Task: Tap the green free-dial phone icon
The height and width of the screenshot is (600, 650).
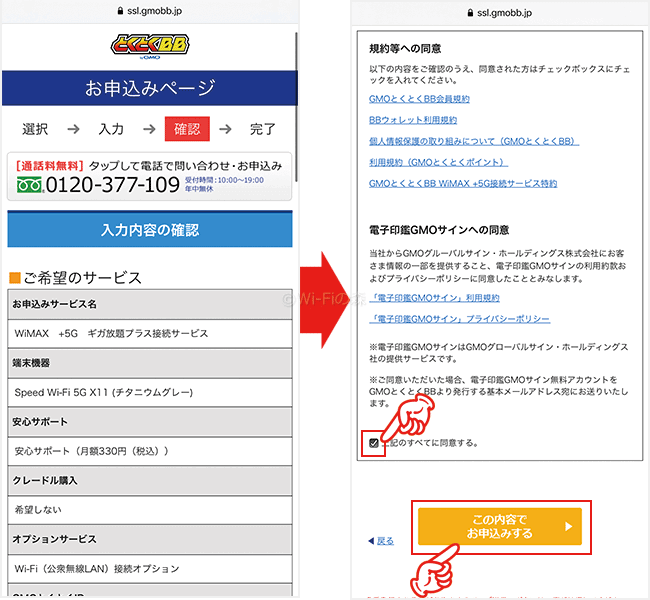Action: (29, 185)
